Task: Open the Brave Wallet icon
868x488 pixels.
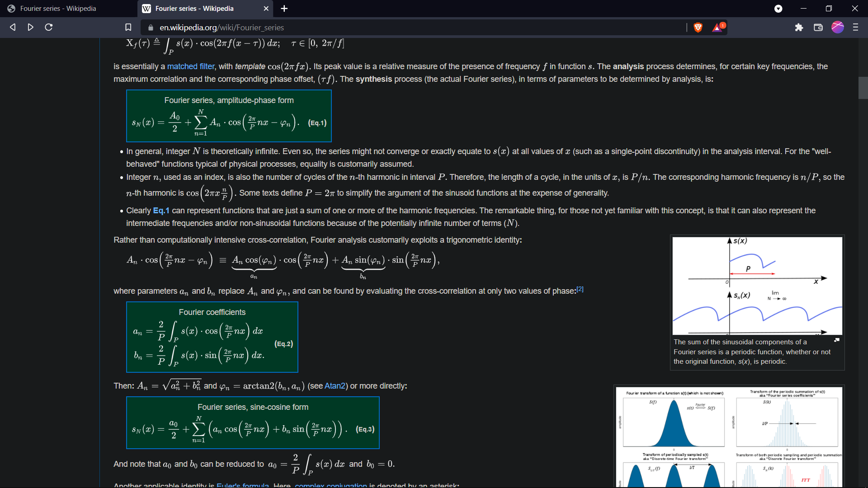Action: pyautogui.click(x=818, y=27)
